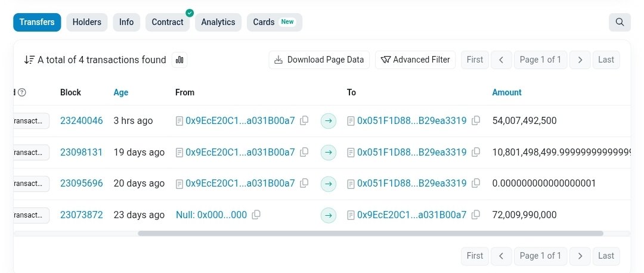Image resolution: width=644 pixels, height=273 pixels.
Task: Copy From address in block 23098131 row
Action: [304, 153]
